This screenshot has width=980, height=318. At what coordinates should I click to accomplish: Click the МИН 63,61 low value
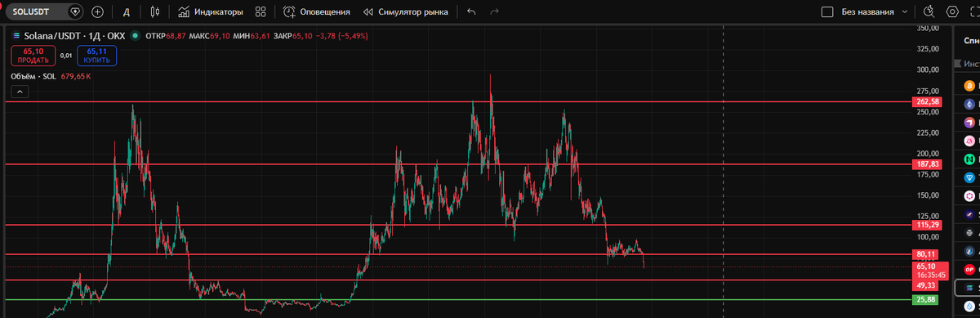click(x=252, y=36)
